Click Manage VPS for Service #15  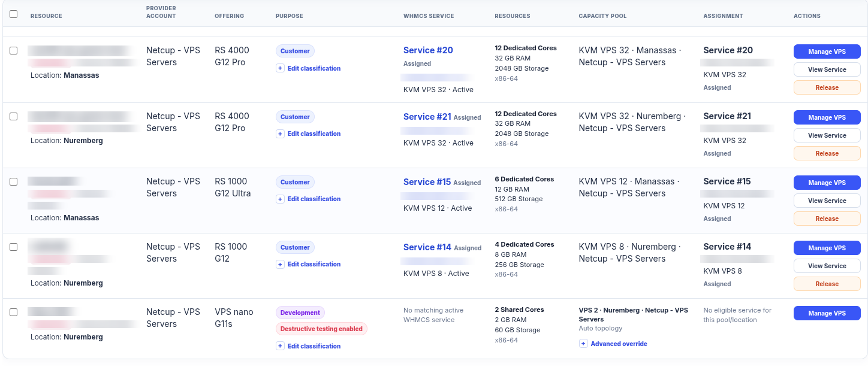point(827,183)
